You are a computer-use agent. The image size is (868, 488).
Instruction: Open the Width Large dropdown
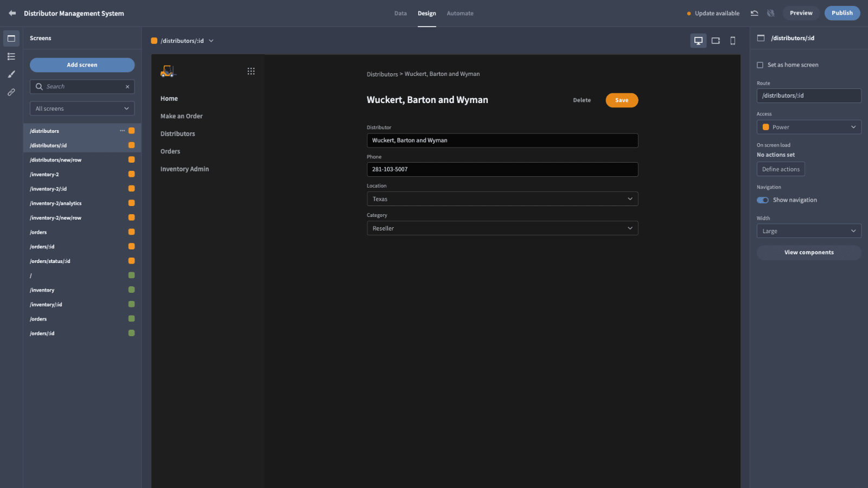[809, 231]
